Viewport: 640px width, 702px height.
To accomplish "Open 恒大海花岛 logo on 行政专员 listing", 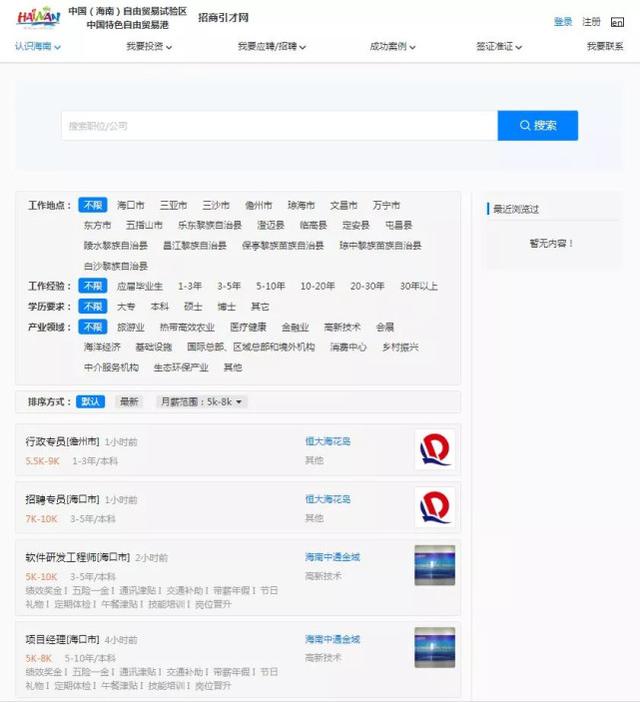I will tap(435, 449).
